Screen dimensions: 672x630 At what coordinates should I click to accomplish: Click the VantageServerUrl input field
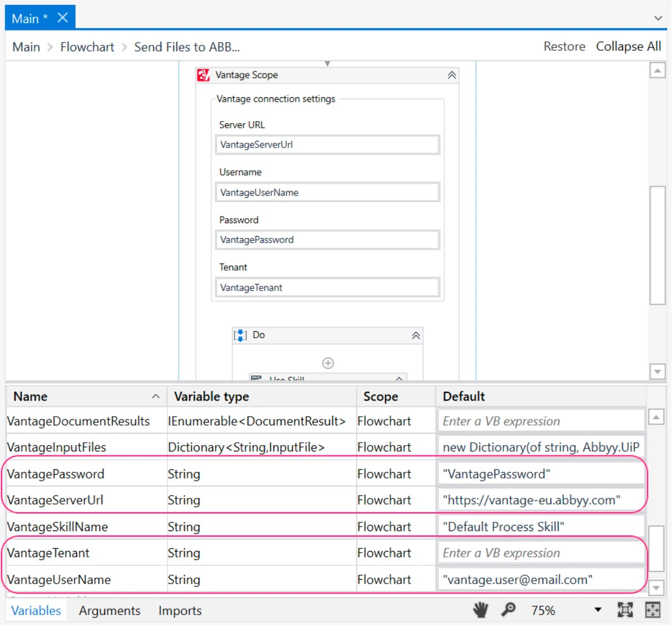[327, 144]
